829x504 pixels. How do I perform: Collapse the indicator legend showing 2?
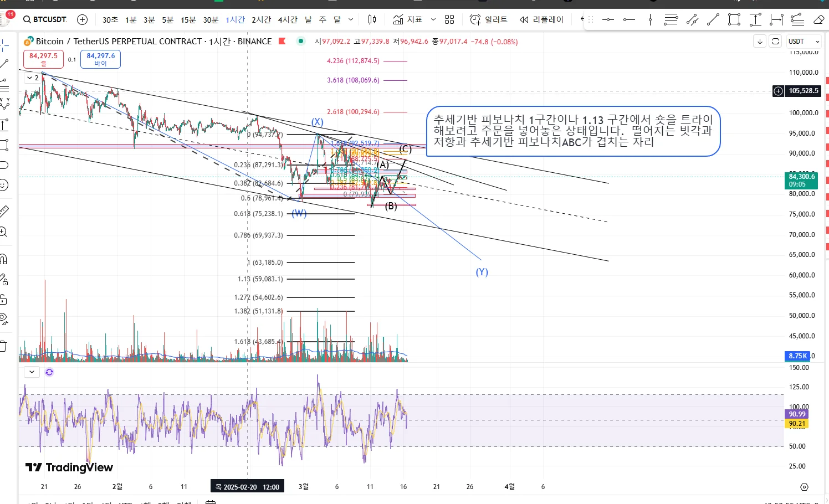point(33,78)
